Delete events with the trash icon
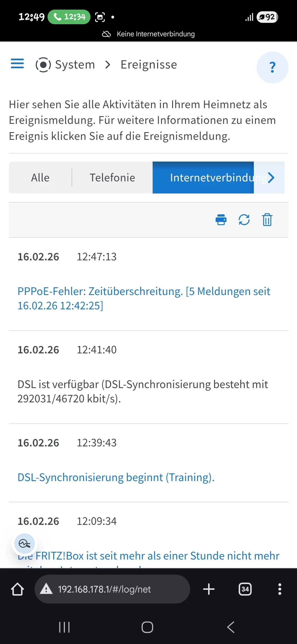Screen dimensions: 297x644 click(267, 220)
